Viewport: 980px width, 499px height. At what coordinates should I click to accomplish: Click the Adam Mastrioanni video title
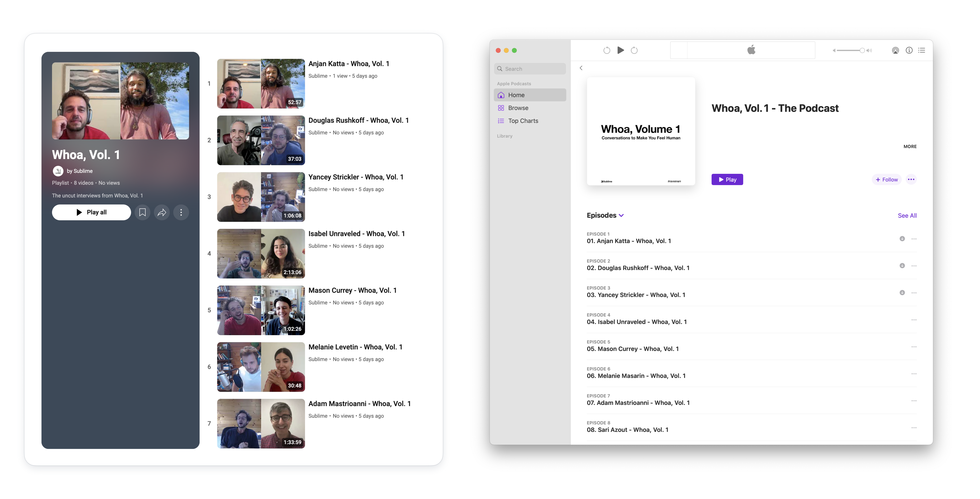[x=360, y=404]
